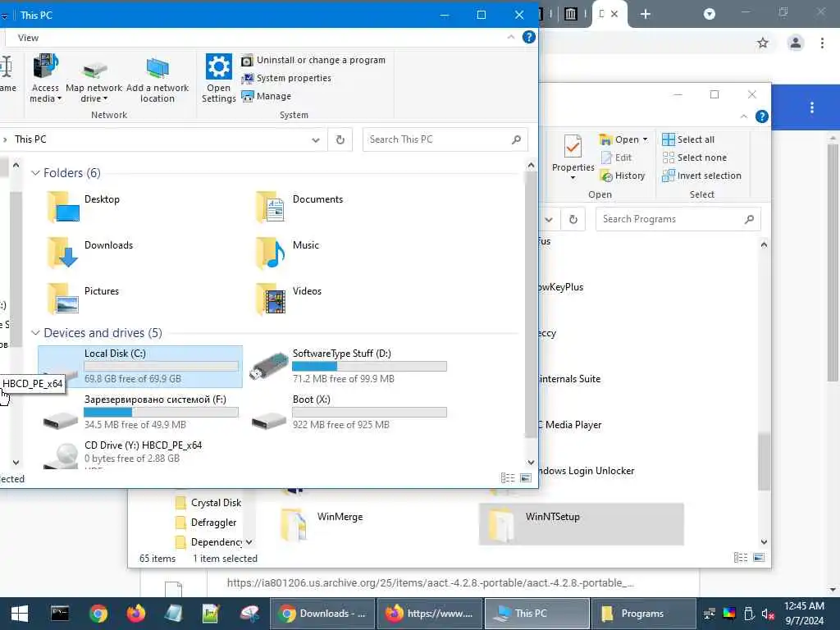Switch to Programs taskbar item
The width and height of the screenshot is (840, 630).
click(644, 614)
